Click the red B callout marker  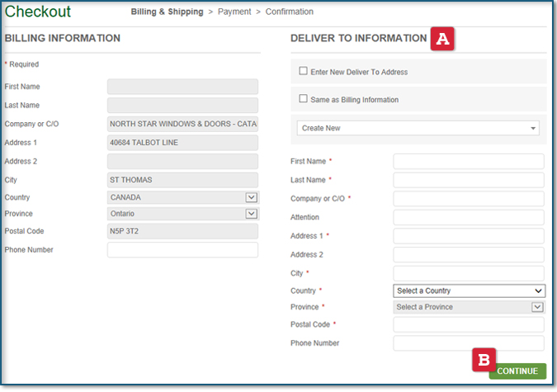pyautogui.click(x=484, y=360)
